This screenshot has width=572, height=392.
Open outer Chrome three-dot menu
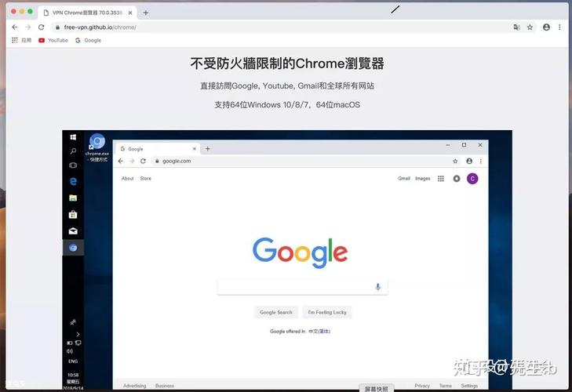pos(559,27)
